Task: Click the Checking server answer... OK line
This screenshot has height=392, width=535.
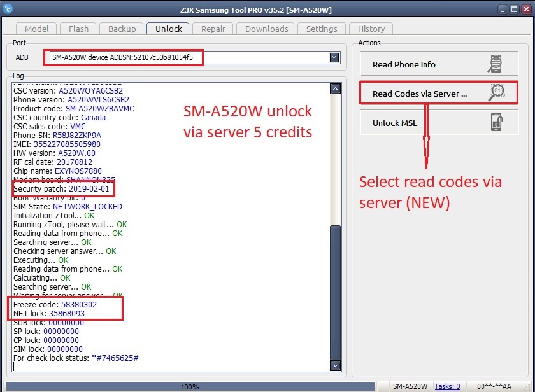Action: click(64, 251)
